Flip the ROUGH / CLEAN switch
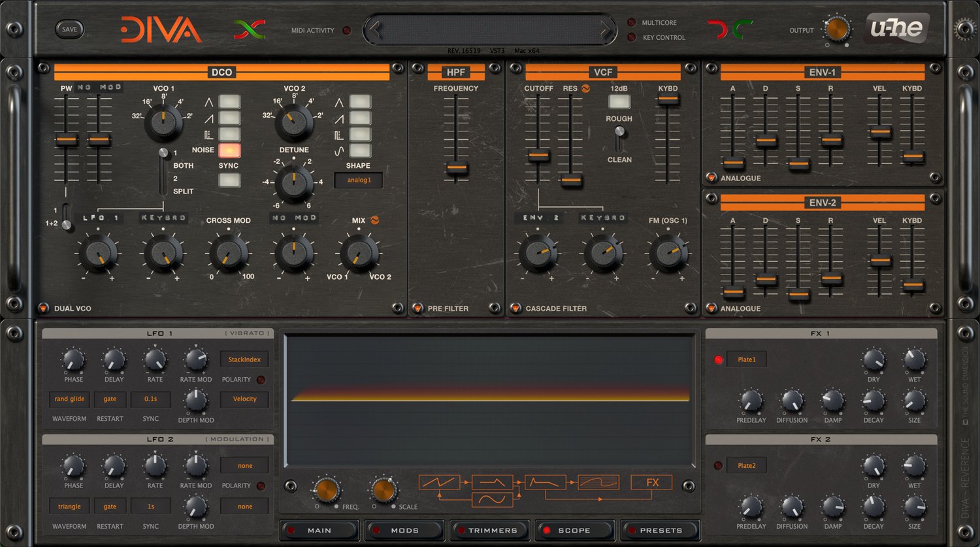 619,139
